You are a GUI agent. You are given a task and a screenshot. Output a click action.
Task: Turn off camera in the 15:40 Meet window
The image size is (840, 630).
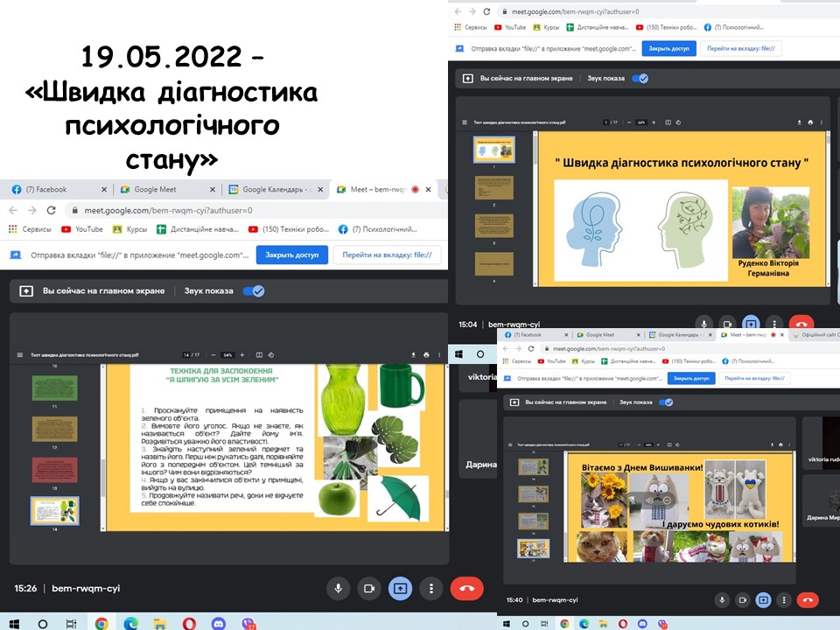click(743, 600)
